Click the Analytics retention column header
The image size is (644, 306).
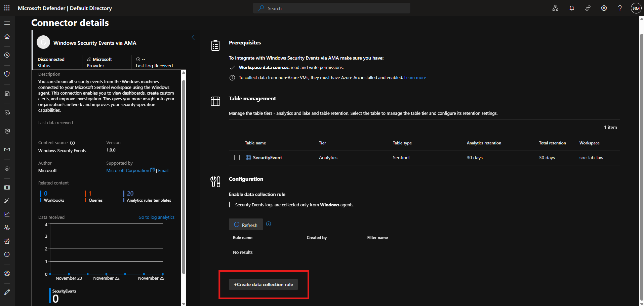(484, 143)
